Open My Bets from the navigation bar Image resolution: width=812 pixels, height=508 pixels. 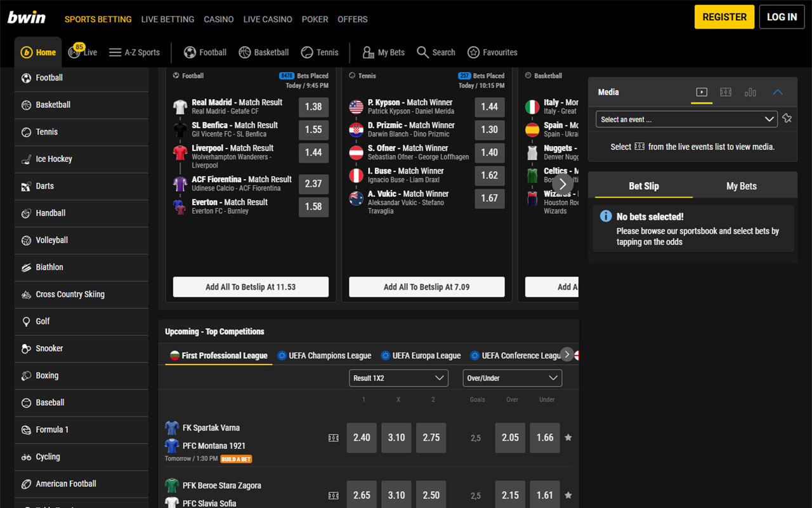pos(383,53)
